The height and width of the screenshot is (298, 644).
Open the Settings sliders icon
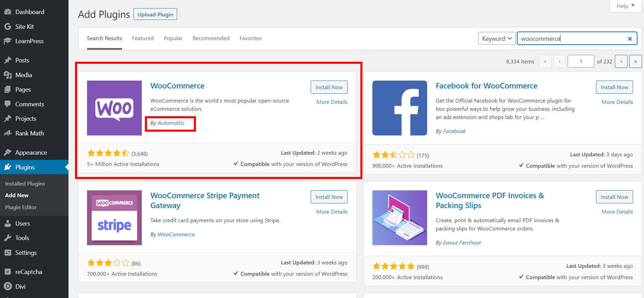tap(8, 253)
